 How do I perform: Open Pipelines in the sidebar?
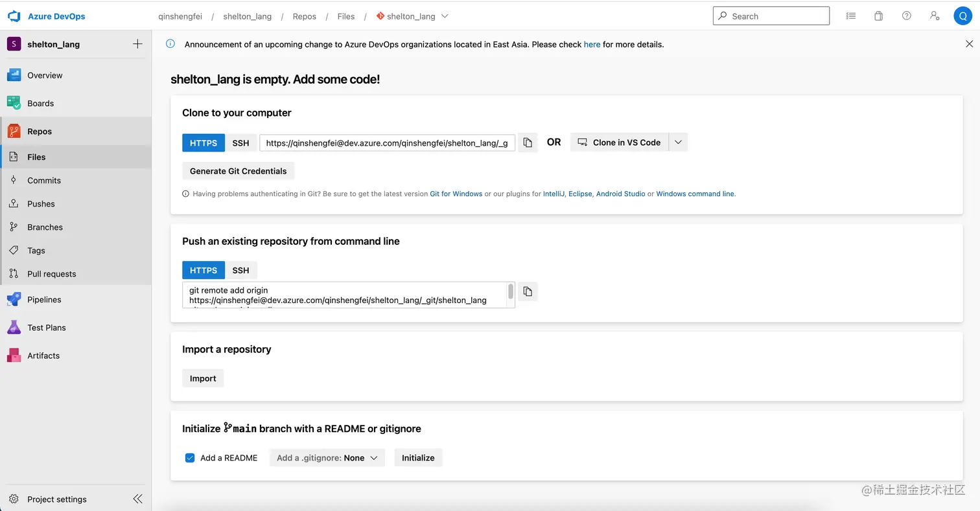click(x=76, y=299)
